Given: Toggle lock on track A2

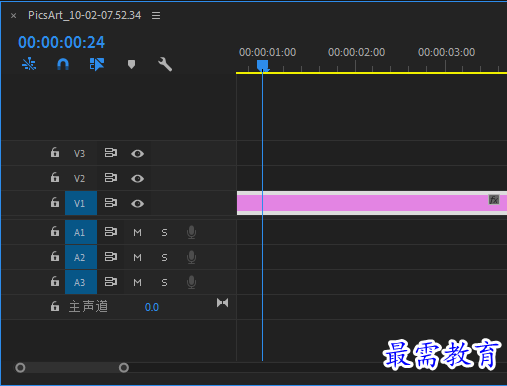Looking at the screenshot, I should (55, 256).
